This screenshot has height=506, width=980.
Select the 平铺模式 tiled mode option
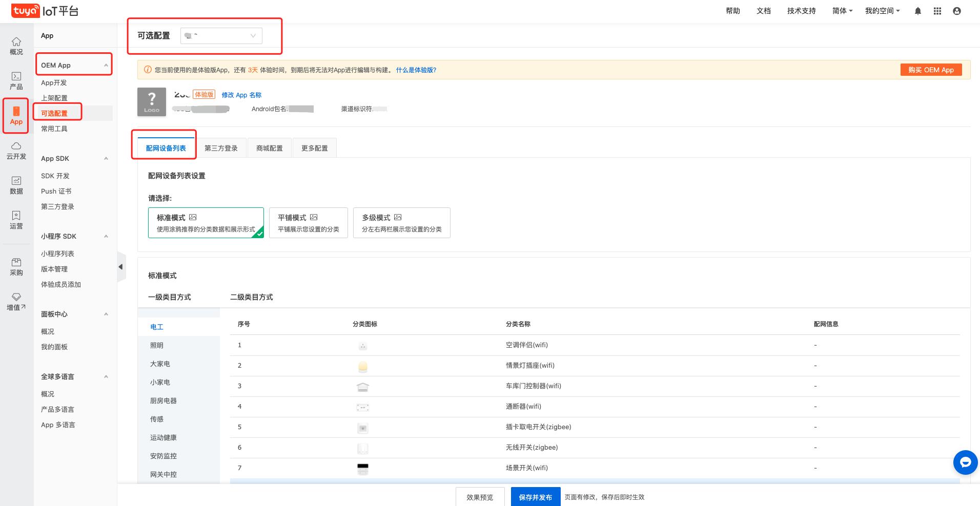pos(308,223)
